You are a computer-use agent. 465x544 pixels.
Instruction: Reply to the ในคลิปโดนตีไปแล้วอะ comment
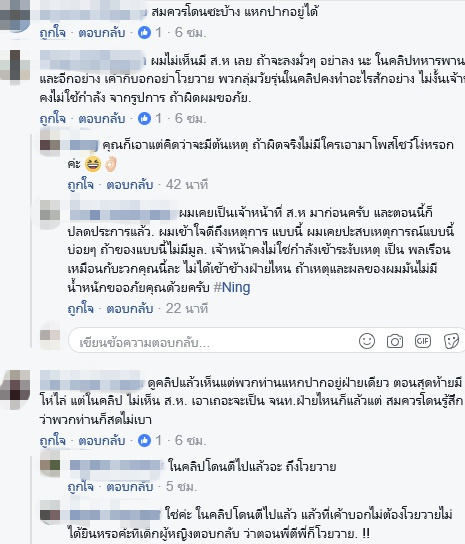tap(130, 487)
